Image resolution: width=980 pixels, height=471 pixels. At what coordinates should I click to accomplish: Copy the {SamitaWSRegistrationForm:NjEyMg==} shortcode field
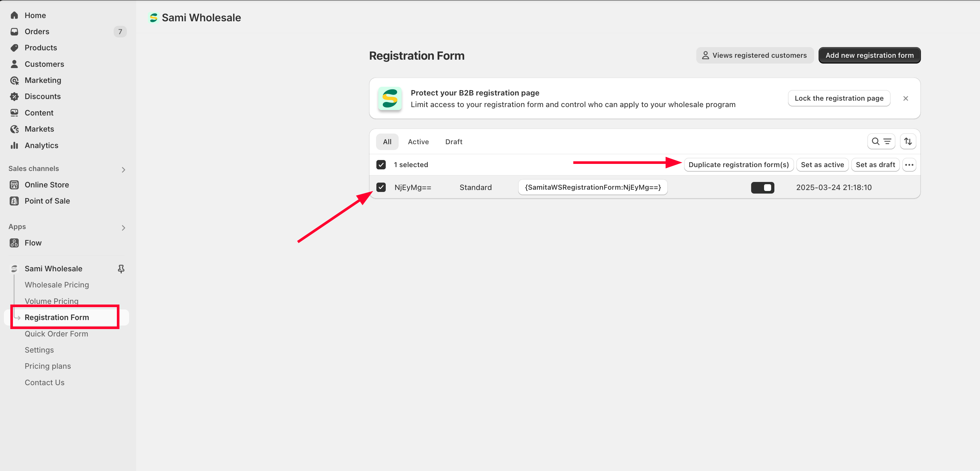point(593,187)
